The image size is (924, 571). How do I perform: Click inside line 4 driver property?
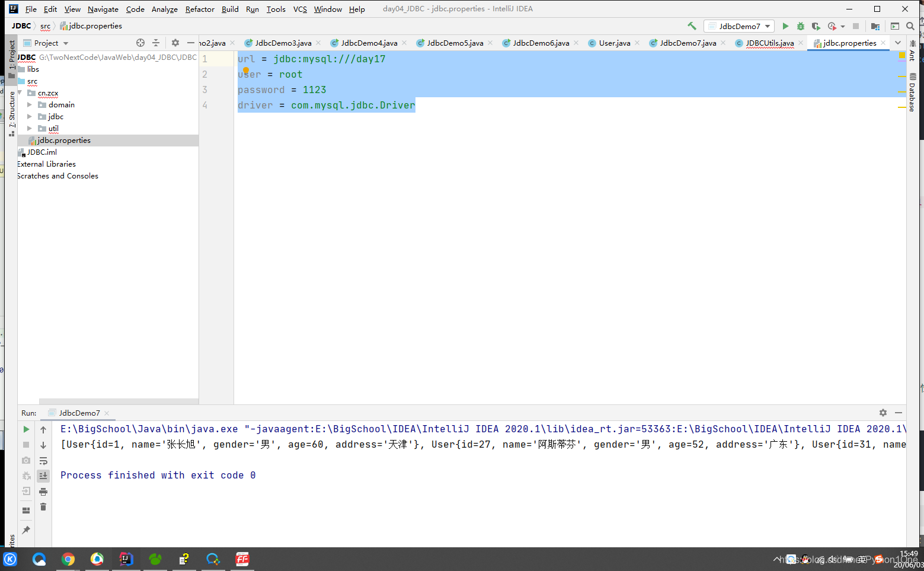click(326, 105)
